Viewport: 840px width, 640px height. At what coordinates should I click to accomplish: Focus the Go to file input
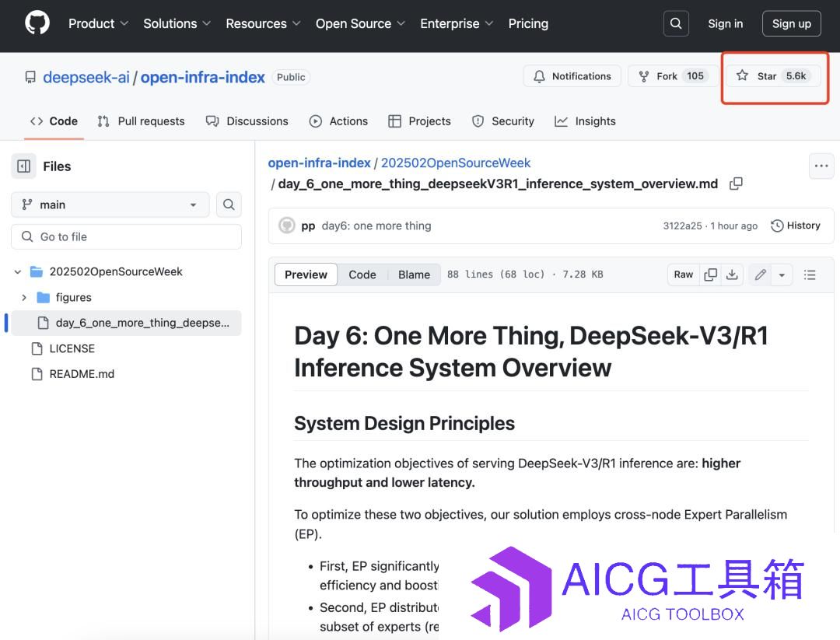click(x=127, y=236)
